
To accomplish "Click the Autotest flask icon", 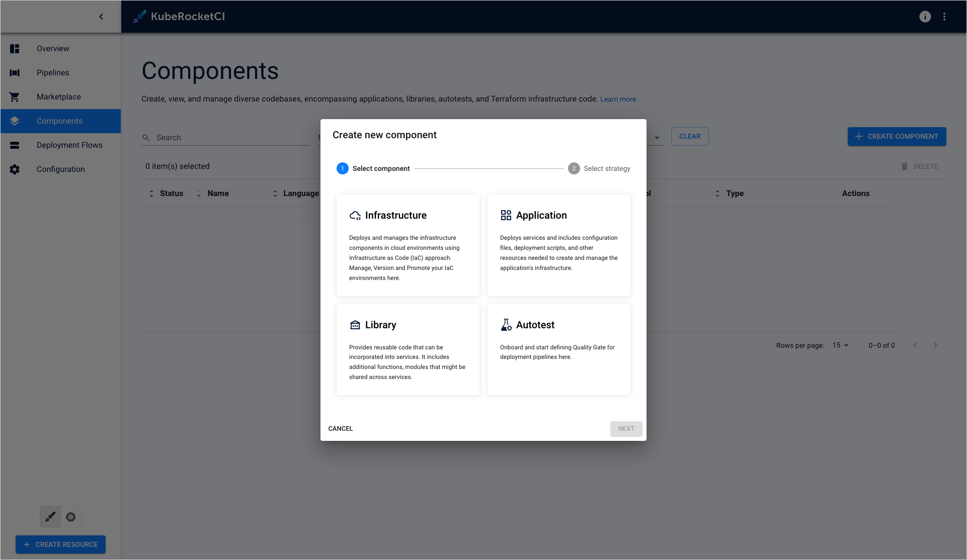I will [506, 325].
